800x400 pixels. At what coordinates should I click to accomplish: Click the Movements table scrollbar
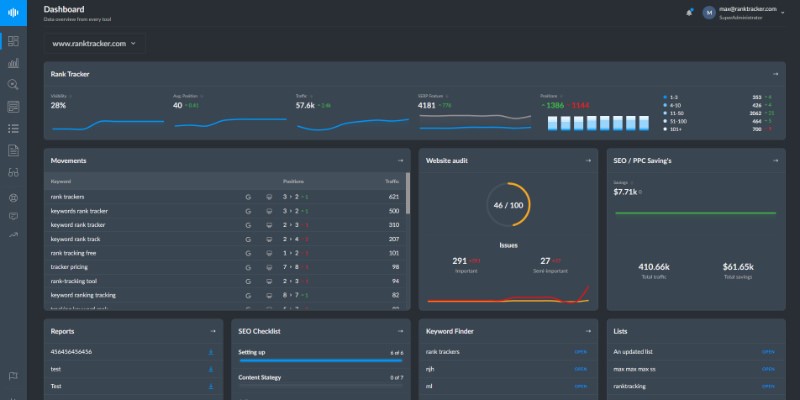(x=408, y=193)
